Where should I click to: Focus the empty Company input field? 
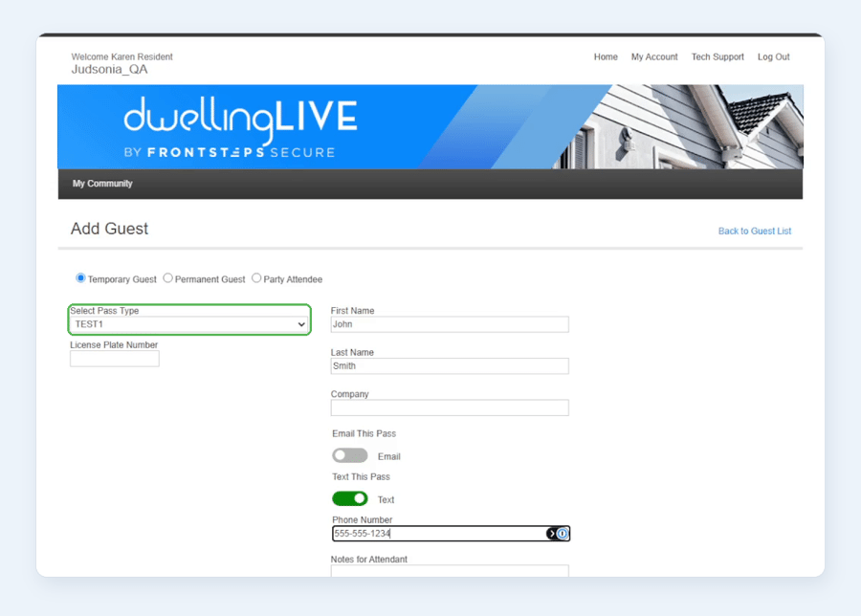click(x=450, y=407)
